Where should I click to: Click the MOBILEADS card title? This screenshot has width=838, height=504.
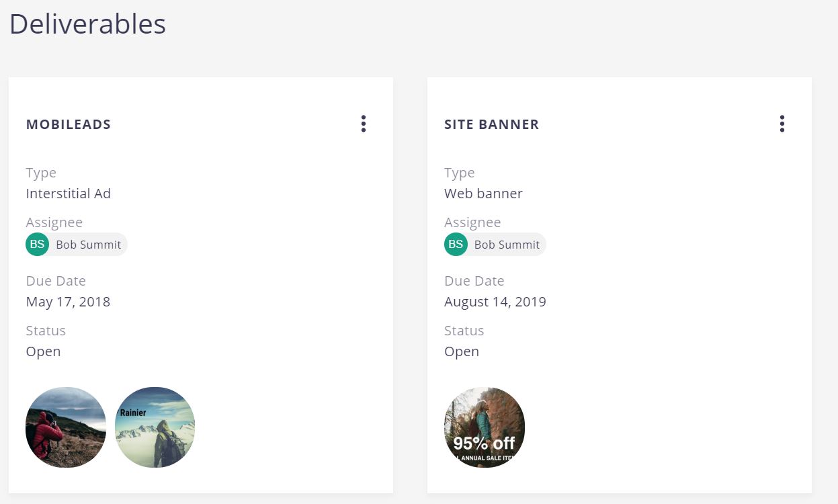(x=69, y=124)
